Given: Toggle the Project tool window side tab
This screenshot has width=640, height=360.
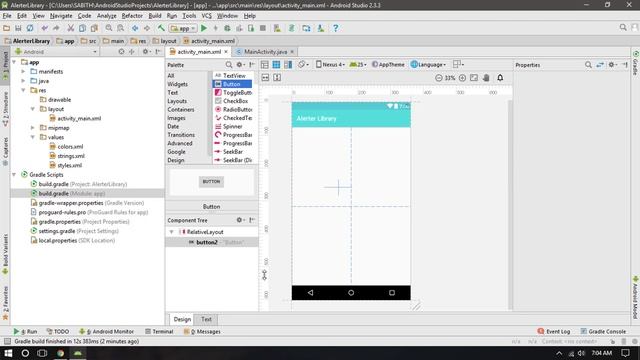Looking at the screenshot, I should 5,65.
